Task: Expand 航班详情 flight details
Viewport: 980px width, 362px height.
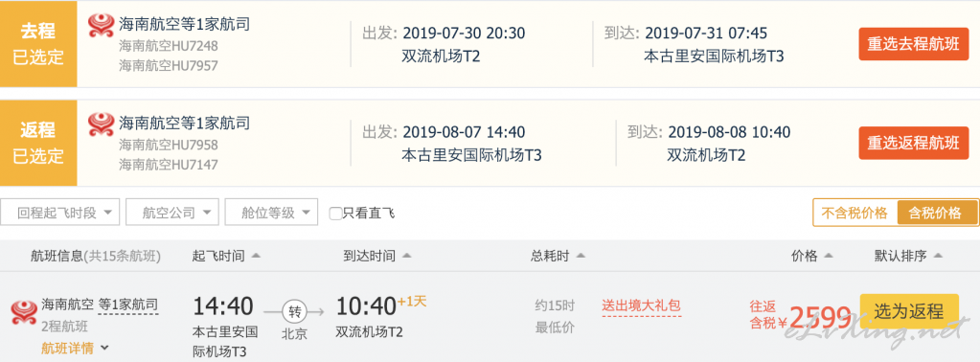Action: click(x=75, y=349)
